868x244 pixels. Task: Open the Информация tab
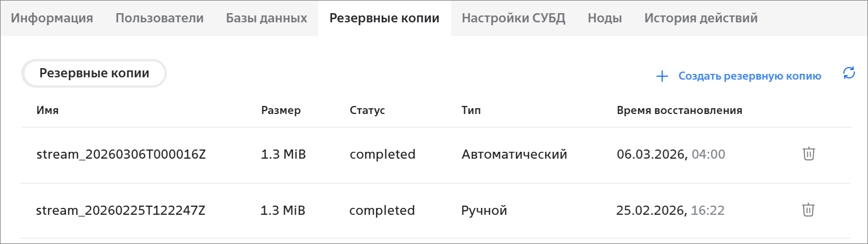pos(52,18)
